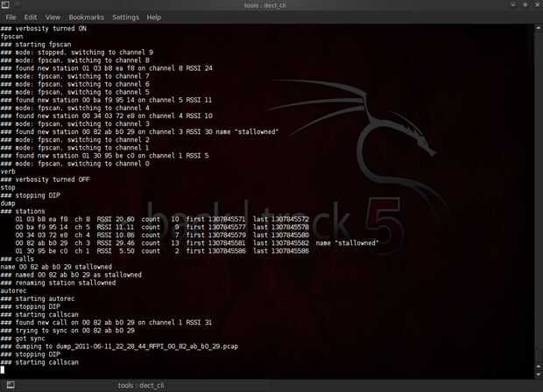
Task: Open the Help menu
Action: [x=154, y=17]
